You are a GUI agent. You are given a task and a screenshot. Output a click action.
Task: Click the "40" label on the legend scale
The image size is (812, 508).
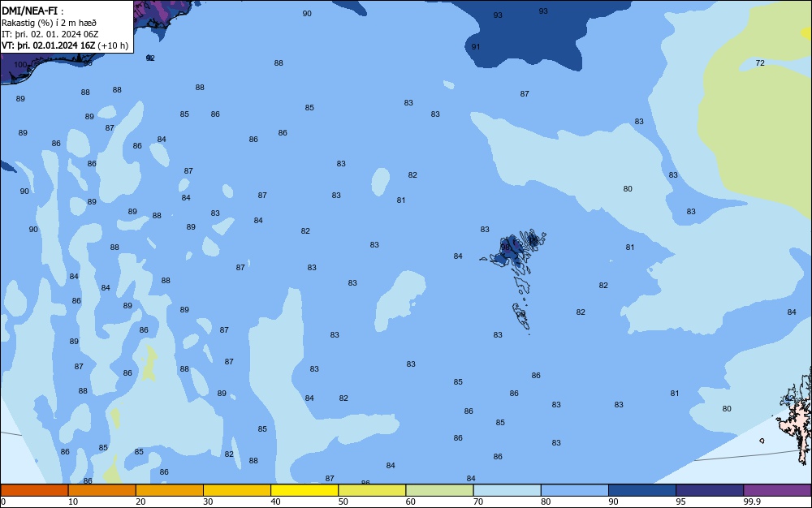275,502
